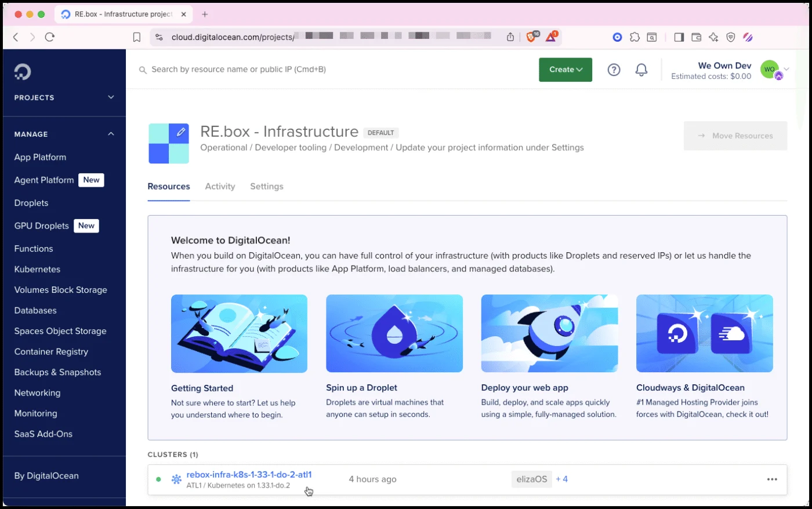The width and height of the screenshot is (812, 509).
Task: Click the elizaOS tag
Action: tap(532, 479)
